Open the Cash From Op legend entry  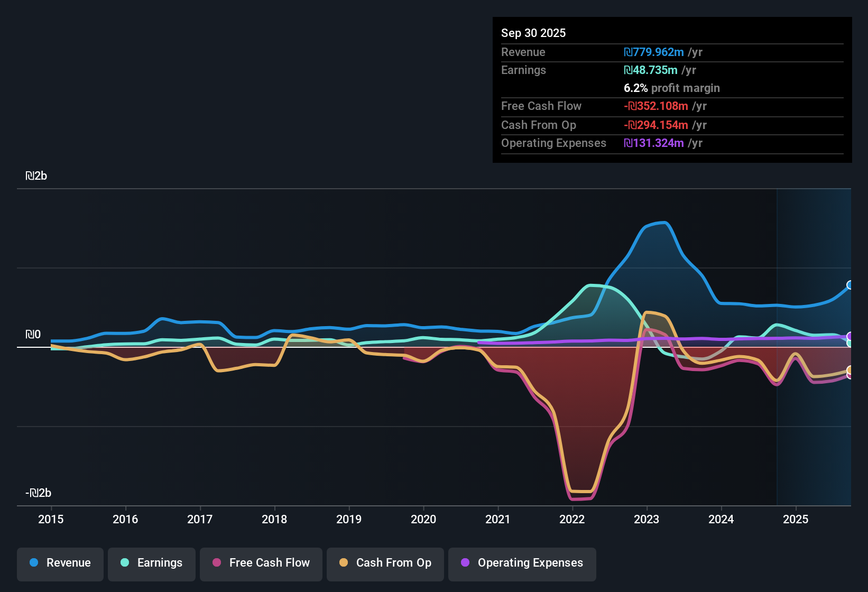coord(385,563)
